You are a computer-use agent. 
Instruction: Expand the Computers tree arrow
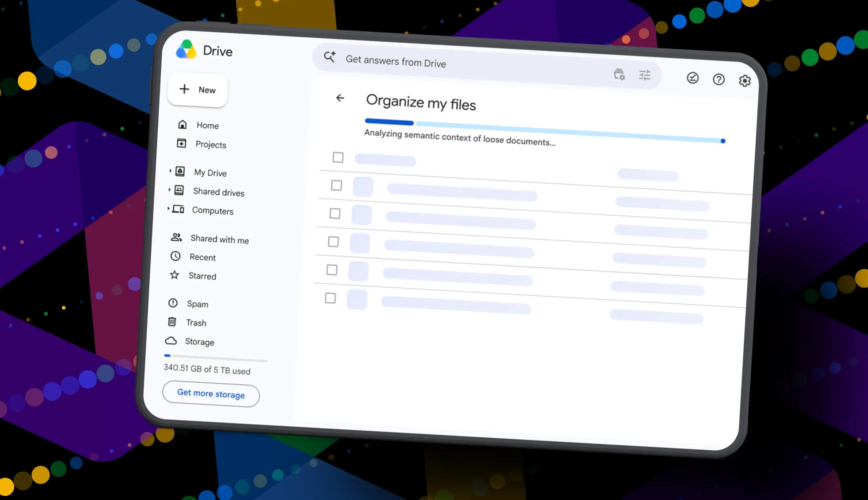tap(168, 208)
